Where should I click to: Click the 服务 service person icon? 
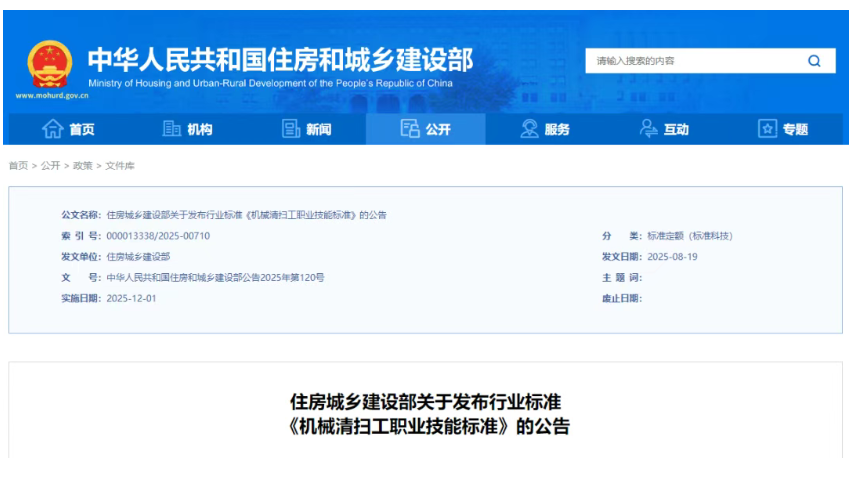pyautogui.click(x=529, y=129)
